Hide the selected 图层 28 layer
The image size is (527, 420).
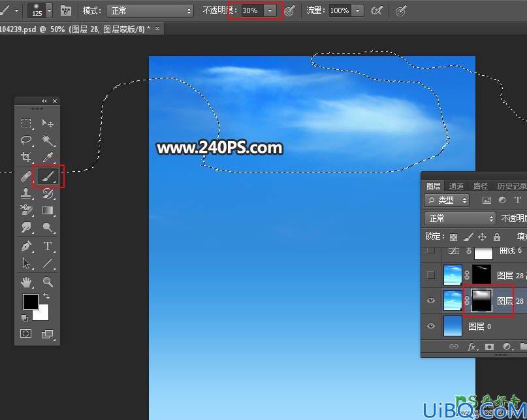[x=431, y=300]
